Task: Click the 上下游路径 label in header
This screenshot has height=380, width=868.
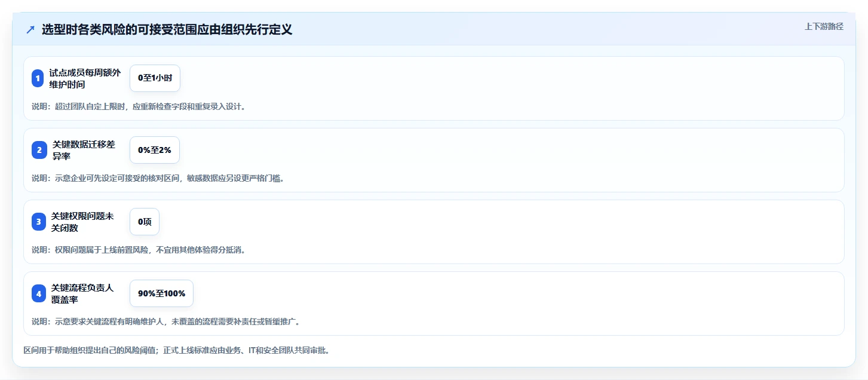Action: [824, 26]
